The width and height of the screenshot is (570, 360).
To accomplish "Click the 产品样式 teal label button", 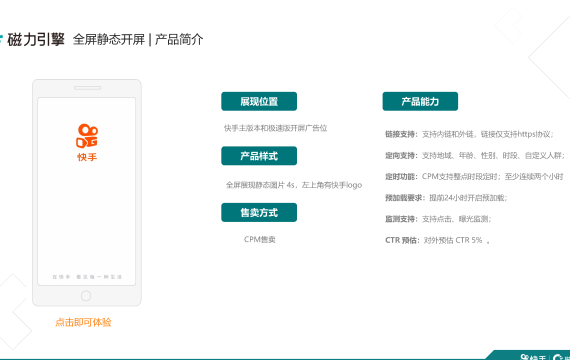I will 259,156.
